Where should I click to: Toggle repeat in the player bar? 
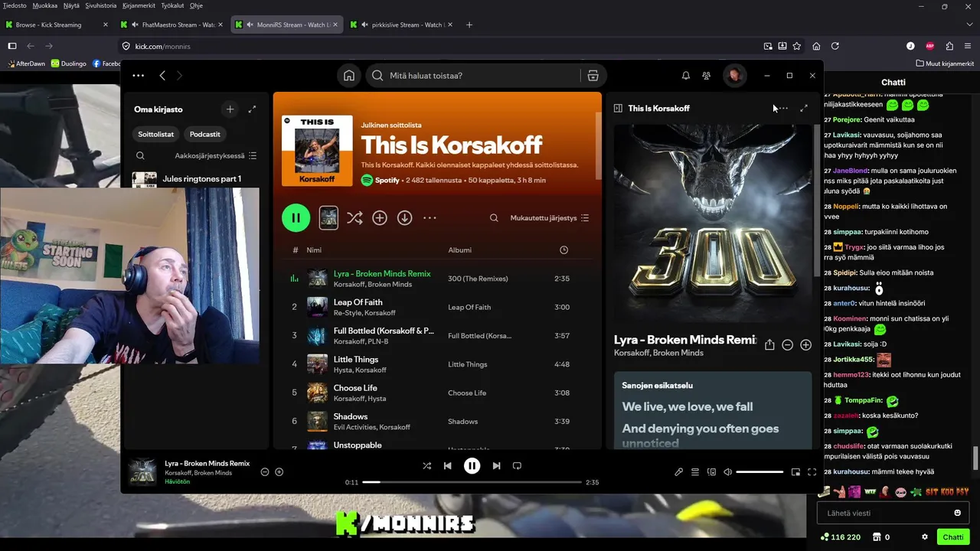[x=517, y=465]
